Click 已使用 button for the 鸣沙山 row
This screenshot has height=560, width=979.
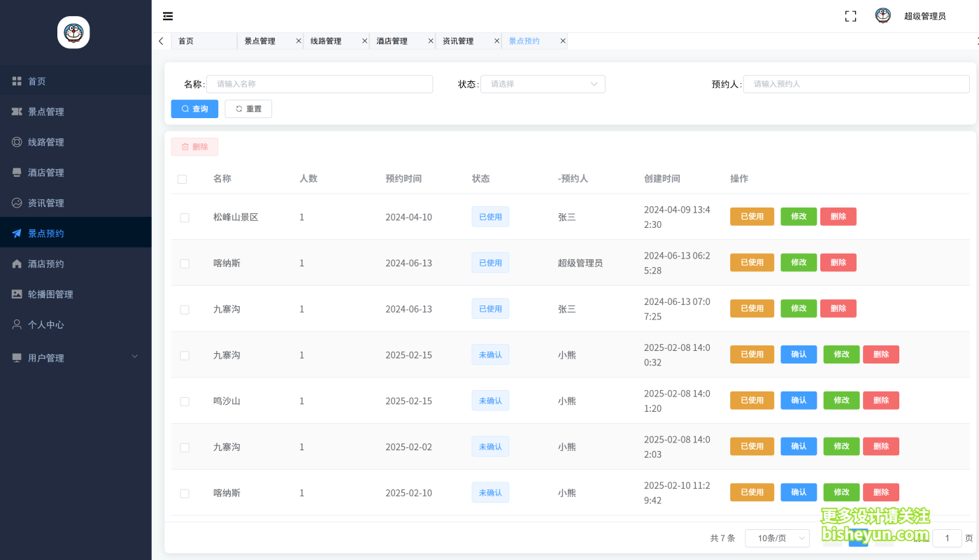pos(752,401)
